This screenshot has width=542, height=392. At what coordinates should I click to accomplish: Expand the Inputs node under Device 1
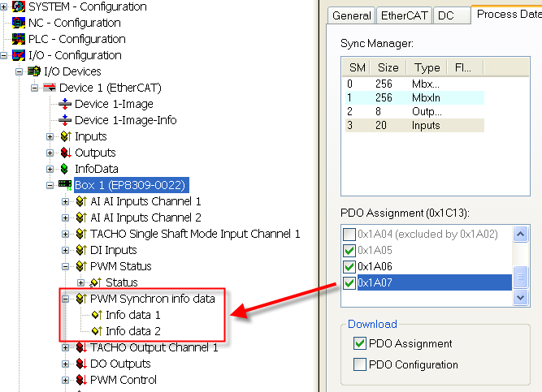point(50,136)
